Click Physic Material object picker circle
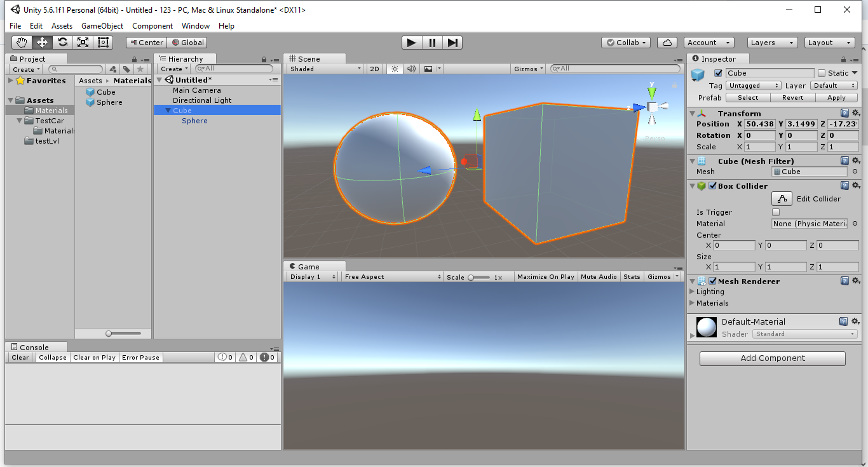This screenshot has height=467, width=868. click(855, 224)
